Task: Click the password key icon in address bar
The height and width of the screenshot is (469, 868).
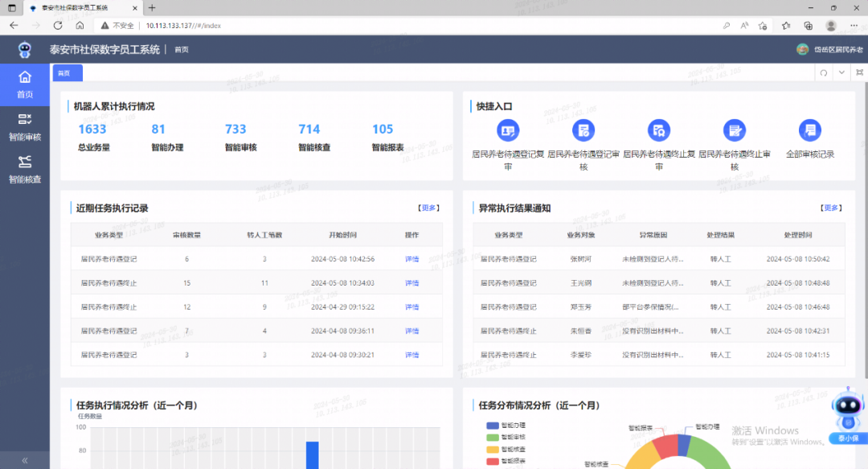Action: point(727,26)
